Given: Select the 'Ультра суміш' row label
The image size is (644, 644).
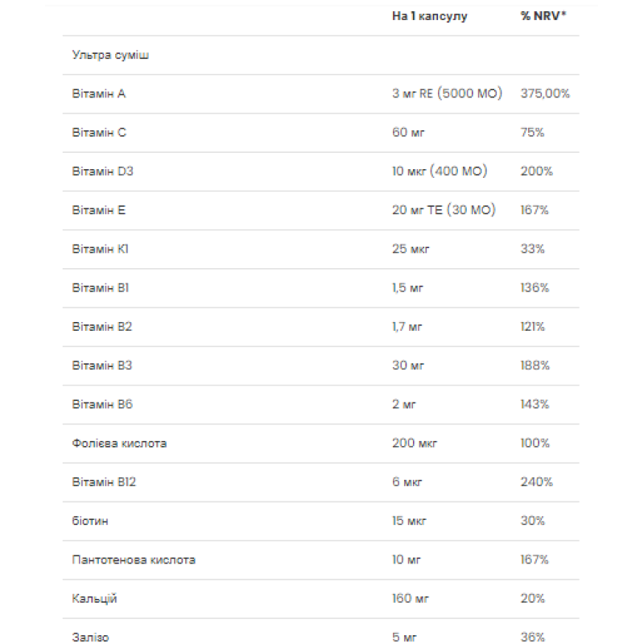Looking at the screenshot, I should pyautogui.click(x=110, y=55).
